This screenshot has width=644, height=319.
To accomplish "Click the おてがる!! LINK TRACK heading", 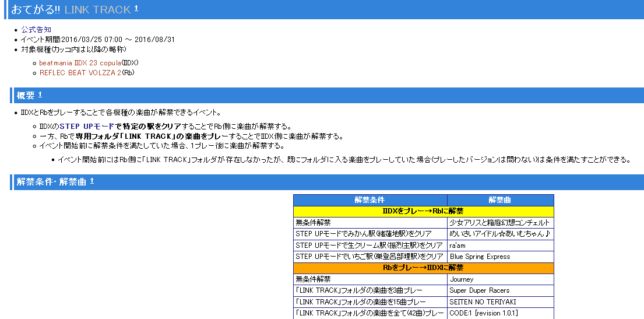I will [71, 9].
